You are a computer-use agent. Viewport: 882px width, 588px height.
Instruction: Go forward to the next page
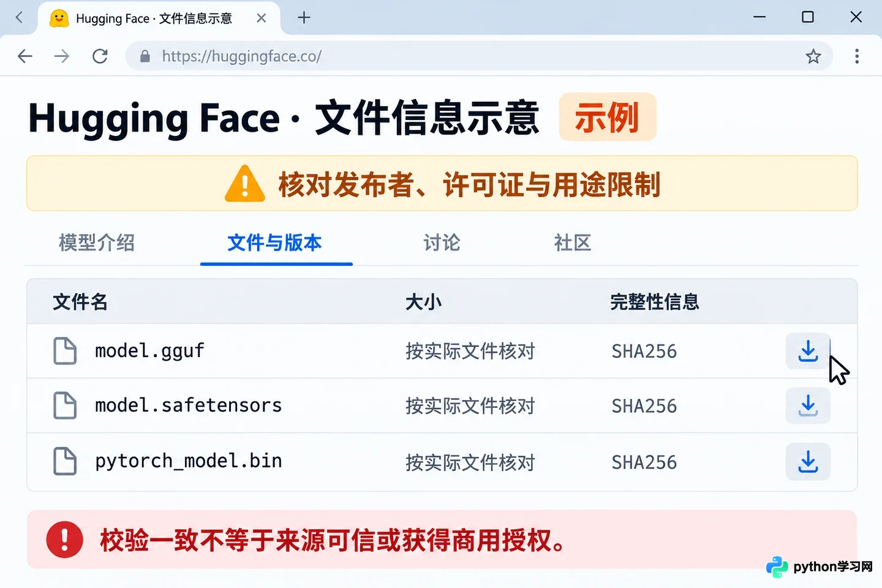tap(62, 56)
